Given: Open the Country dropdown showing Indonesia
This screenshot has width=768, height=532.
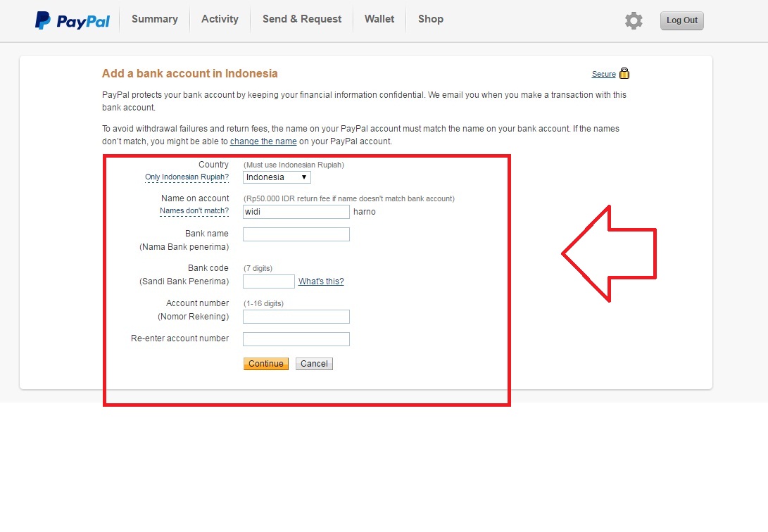Looking at the screenshot, I should pos(277,177).
